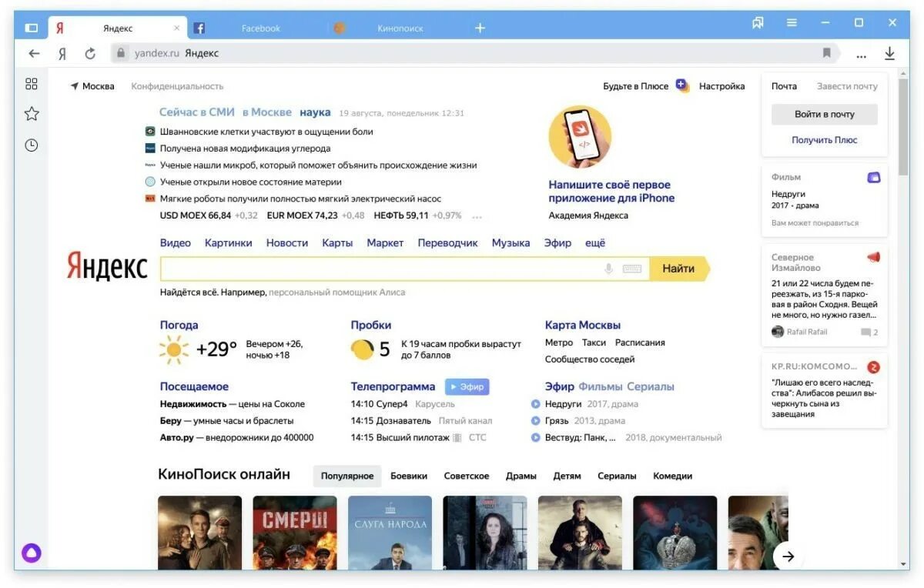Image resolution: width=924 pixels, height=588 pixels.
Task: Click the purple film card icon
Action: pyautogui.click(x=873, y=177)
